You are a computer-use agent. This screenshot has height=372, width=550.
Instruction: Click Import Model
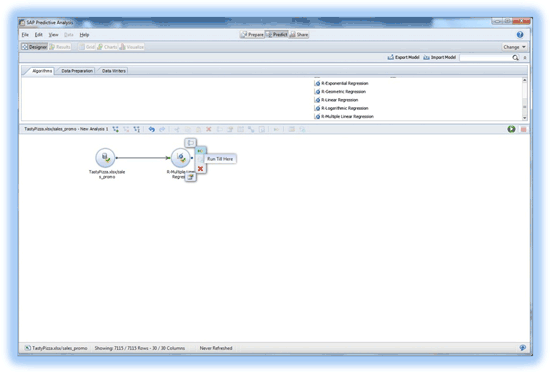(440, 57)
